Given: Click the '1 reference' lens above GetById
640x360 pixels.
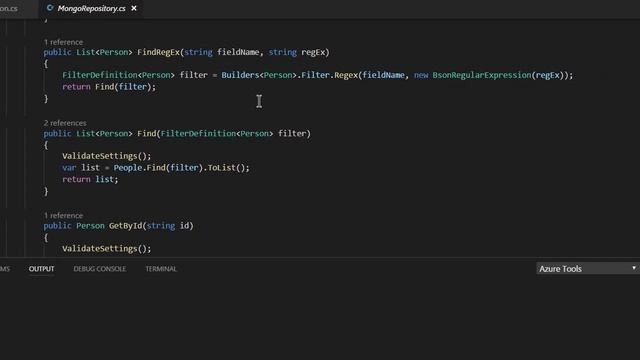Looking at the screenshot, I should 63,216.
